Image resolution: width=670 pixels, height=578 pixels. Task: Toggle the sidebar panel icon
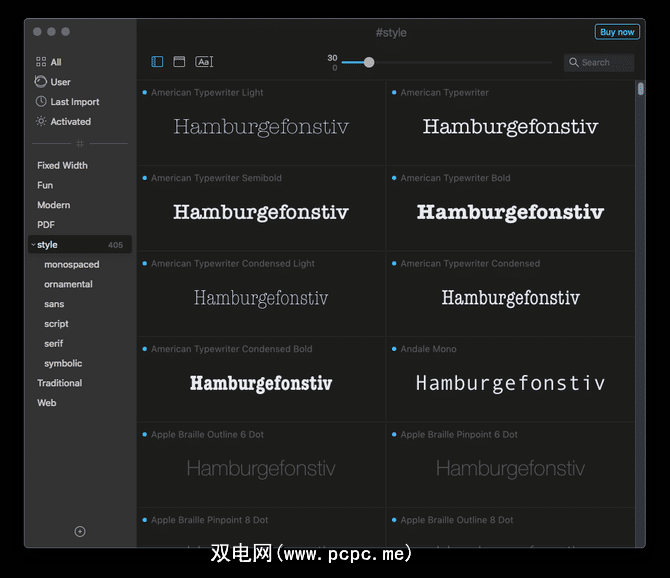point(158,62)
